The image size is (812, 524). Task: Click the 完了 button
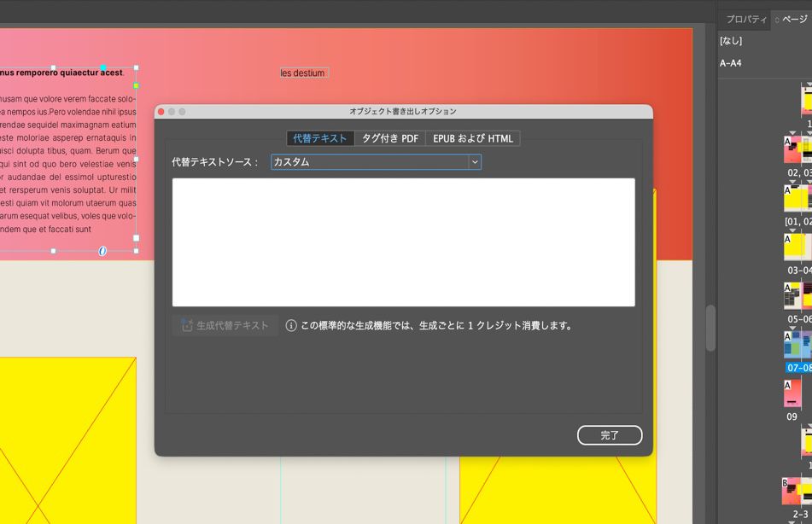610,435
